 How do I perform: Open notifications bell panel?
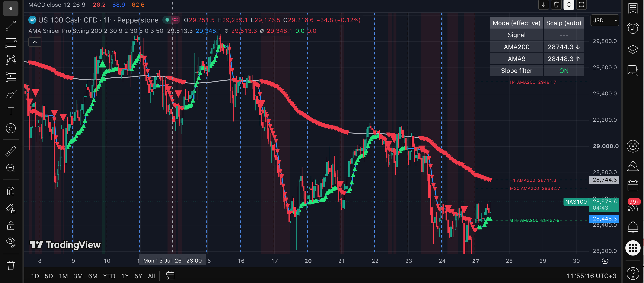tap(633, 227)
